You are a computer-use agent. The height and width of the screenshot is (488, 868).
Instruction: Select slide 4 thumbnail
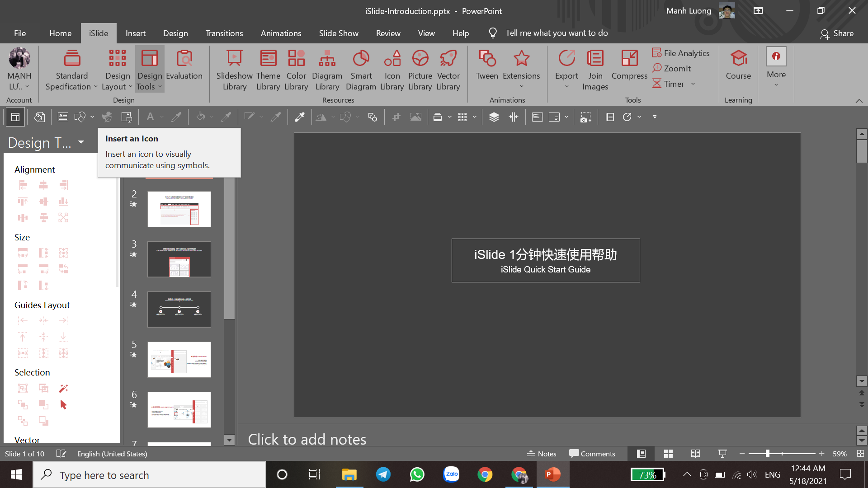(x=179, y=310)
